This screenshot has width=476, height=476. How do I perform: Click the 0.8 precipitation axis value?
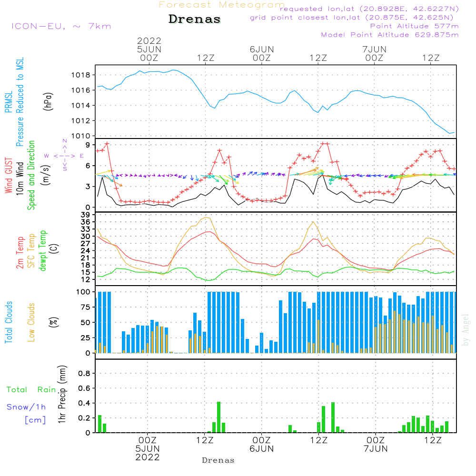tap(84, 373)
